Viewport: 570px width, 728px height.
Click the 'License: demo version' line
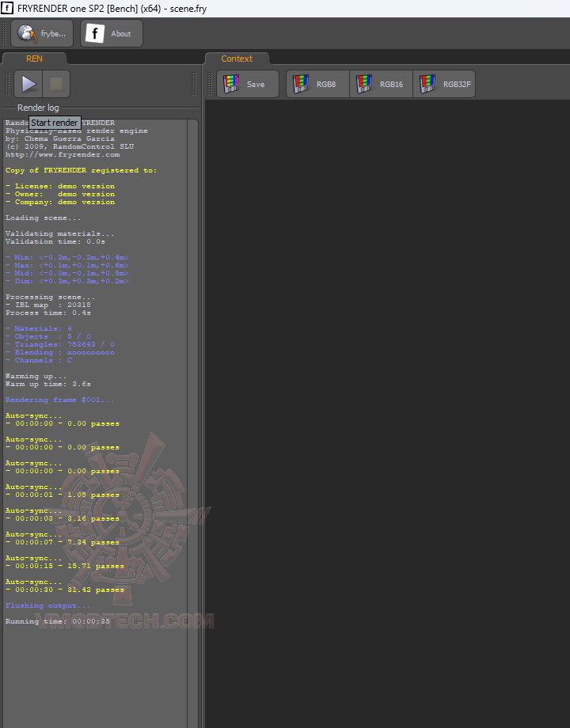pyautogui.click(x=60, y=186)
